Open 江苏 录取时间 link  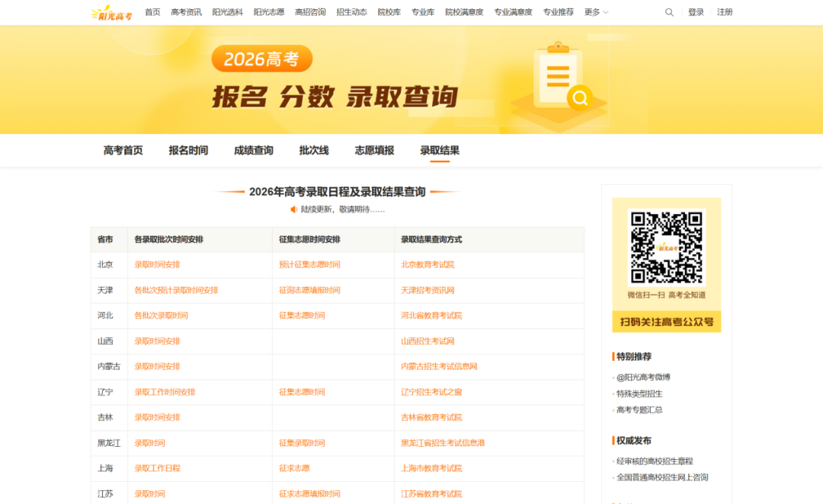[x=149, y=494]
